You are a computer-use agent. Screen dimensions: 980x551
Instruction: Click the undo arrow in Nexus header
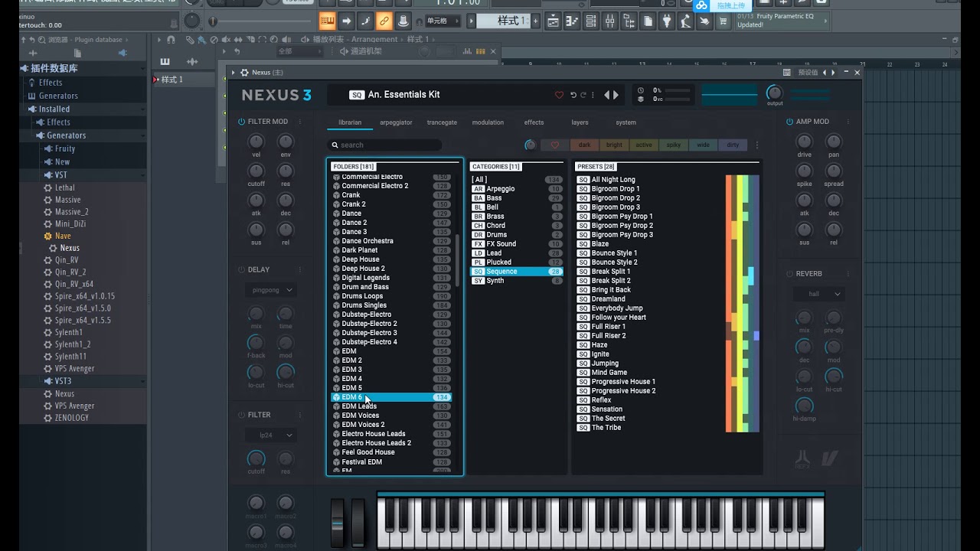pyautogui.click(x=573, y=95)
